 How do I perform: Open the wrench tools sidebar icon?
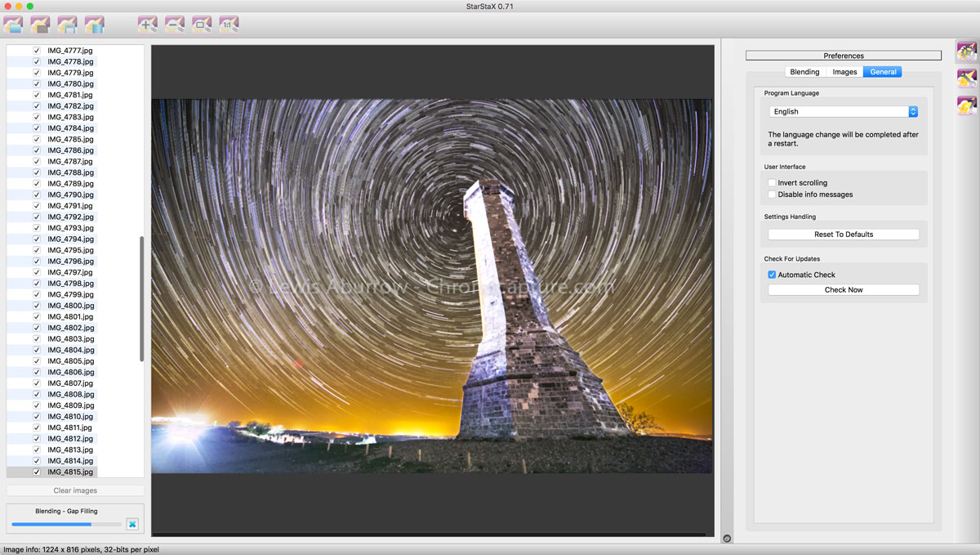967,78
